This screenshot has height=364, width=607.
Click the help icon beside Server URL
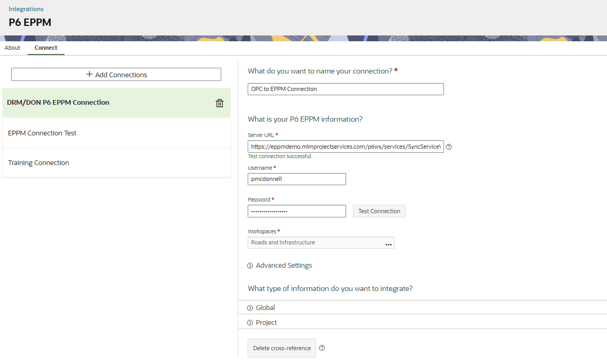tap(449, 147)
